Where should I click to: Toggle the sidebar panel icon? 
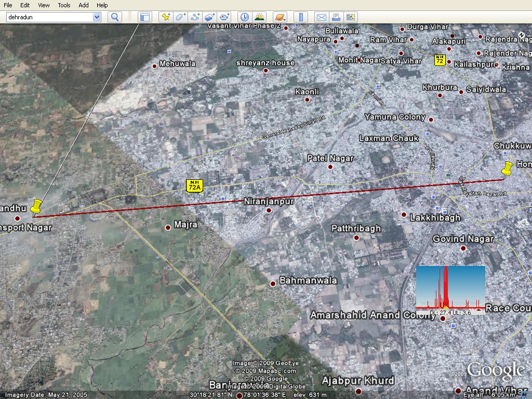(x=145, y=17)
